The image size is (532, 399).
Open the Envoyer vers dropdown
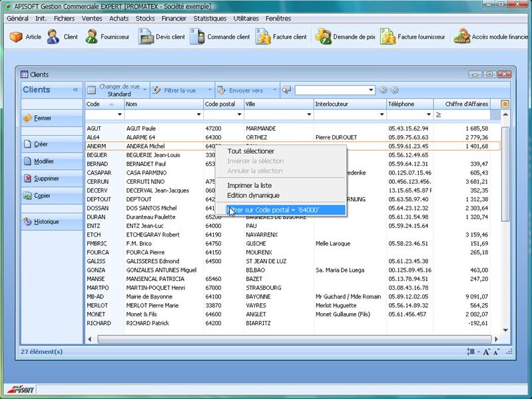pyautogui.click(x=274, y=90)
